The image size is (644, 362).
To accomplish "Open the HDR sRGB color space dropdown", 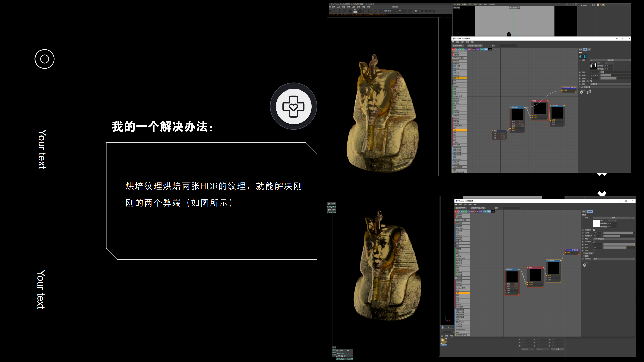I will coord(390,11).
